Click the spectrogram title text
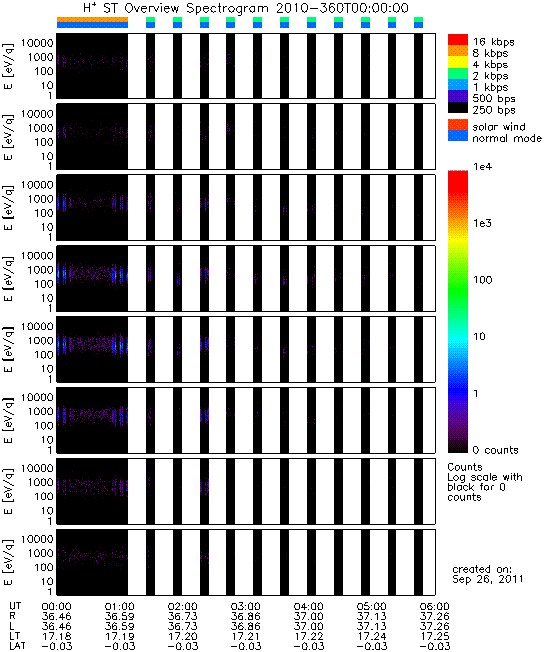Viewport: 544px width, 652px height. [x=246, y=8]
